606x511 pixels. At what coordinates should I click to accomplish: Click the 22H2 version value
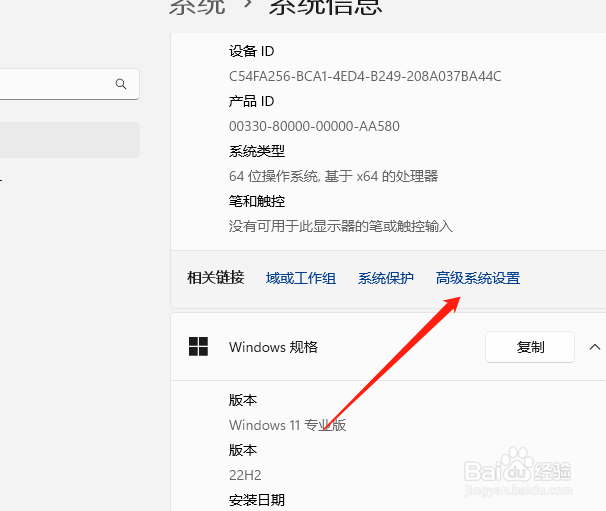(x=245, y=475)
